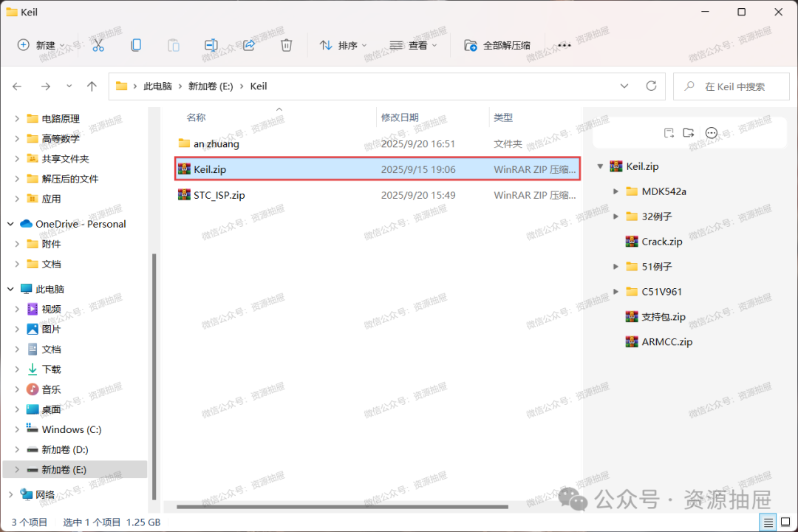The width and height of the screenshot is (798, 532).
Task: Select the Keil.zip file row
Action: (377, 169)
